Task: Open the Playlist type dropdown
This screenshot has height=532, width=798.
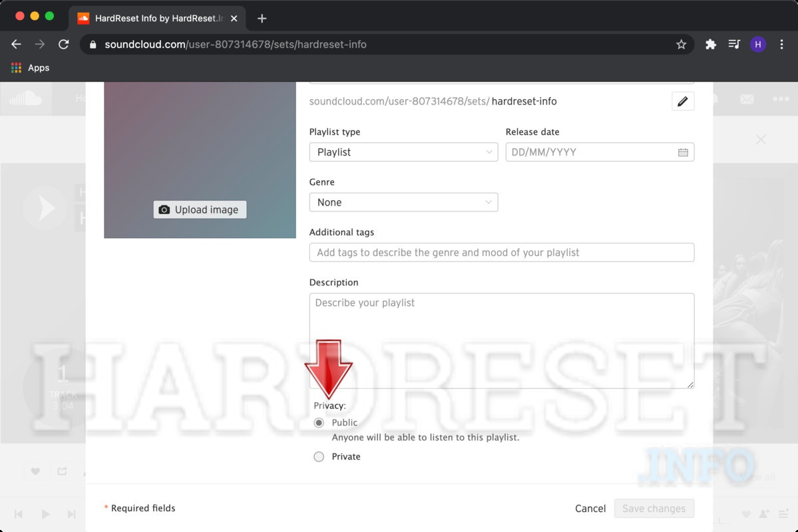Action: [403, 152]
